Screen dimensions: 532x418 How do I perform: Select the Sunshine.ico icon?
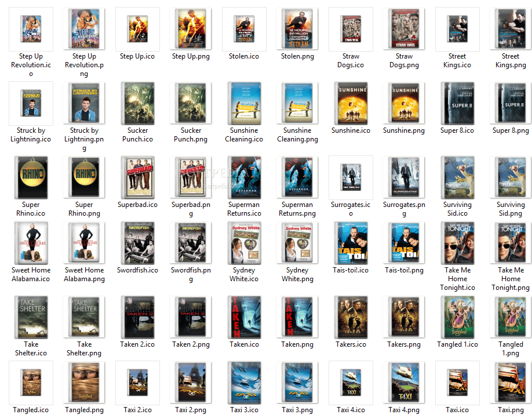351,103
